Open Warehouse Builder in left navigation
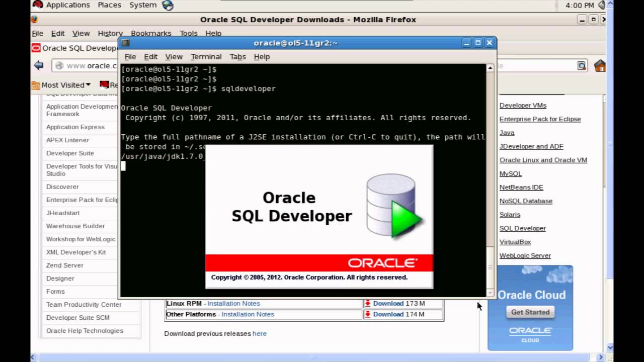The width and height of the screenshot is (644, 362). [75, 226]
